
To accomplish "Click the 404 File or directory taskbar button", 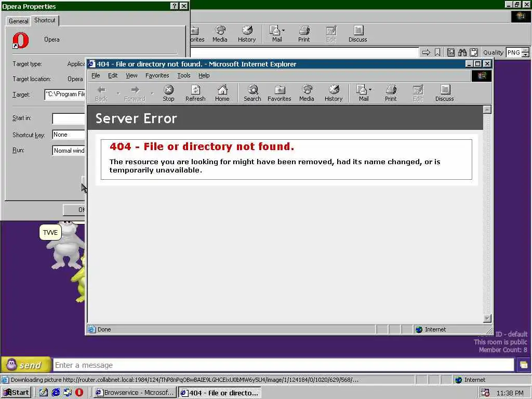I will (220, 393).
